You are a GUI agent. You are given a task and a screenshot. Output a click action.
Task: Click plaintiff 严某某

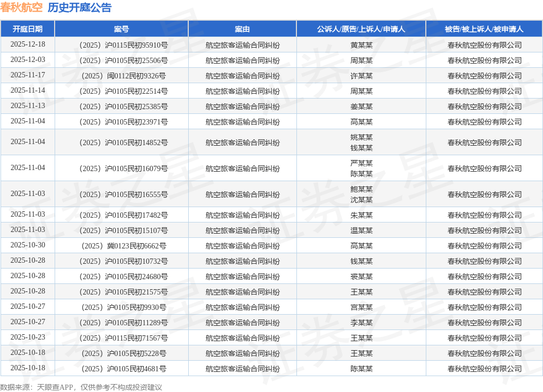[362, 163]
